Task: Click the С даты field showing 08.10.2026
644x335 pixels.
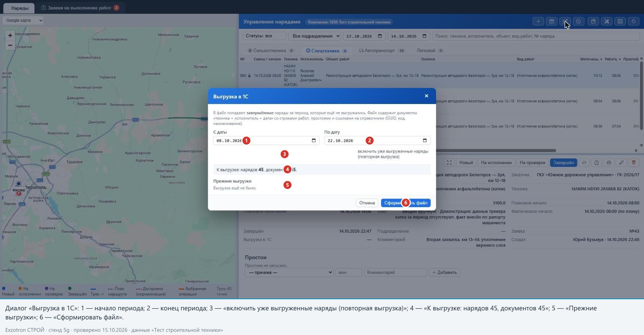Action: coord(266,141)
